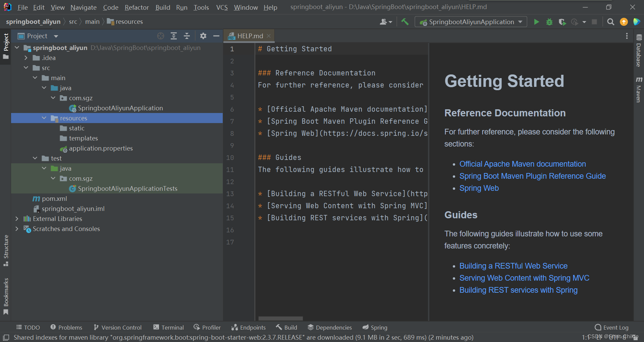
Task: Open run configuration dropdown SpringbootAliyunApplication
Action: (x=471, y=22)
